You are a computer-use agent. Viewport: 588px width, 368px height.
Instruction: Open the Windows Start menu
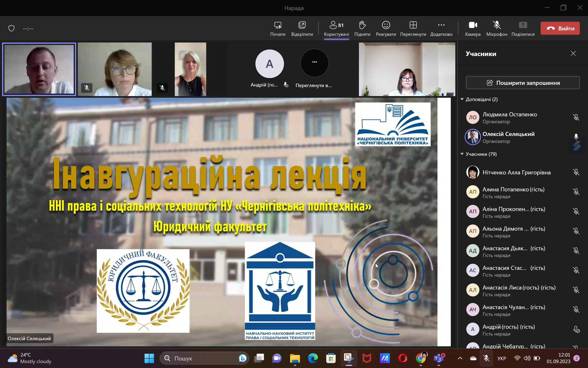coord(149,358)
